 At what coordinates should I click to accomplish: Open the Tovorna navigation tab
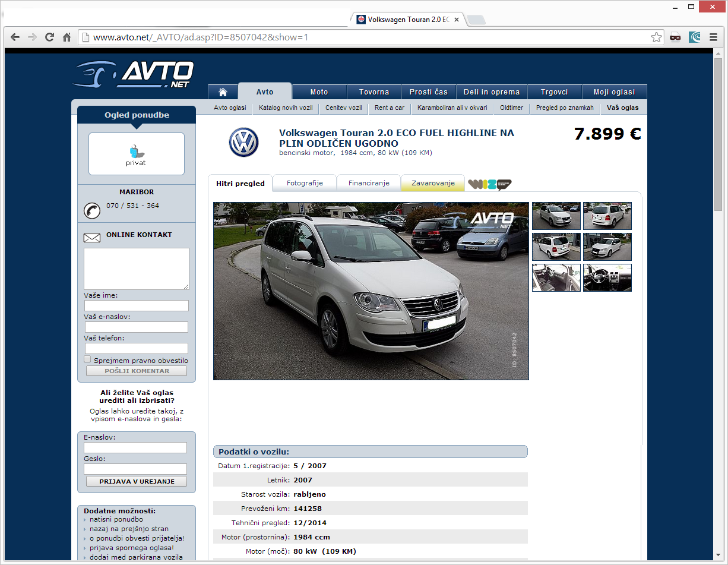374,92
